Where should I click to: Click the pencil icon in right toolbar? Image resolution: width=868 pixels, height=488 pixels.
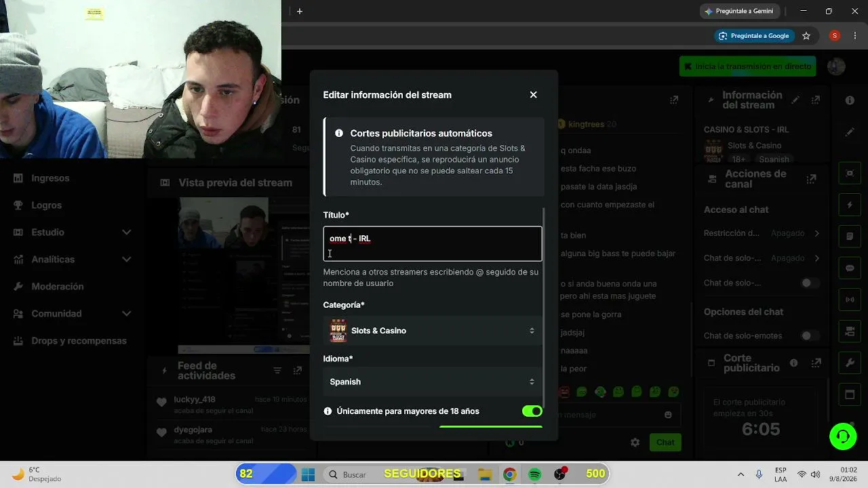pos(850,132)
